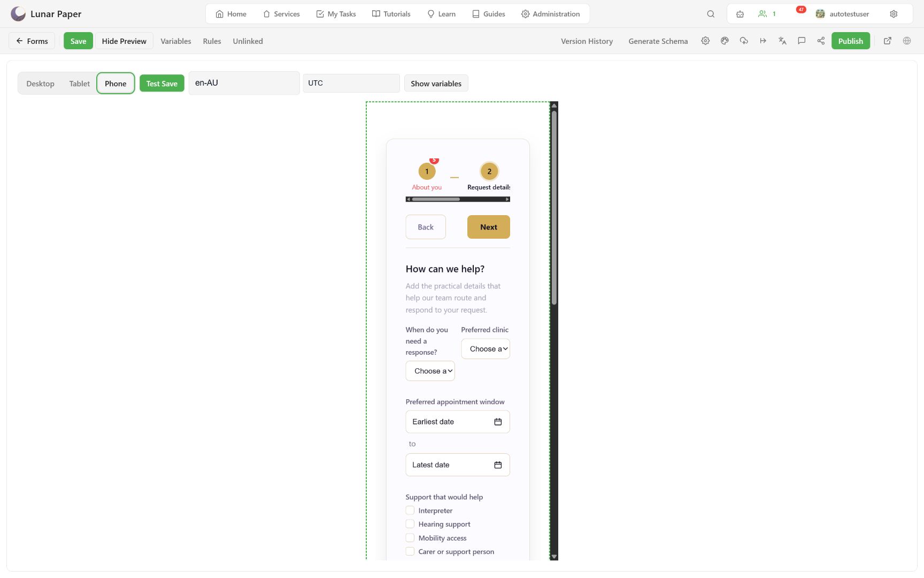Click the gold Next button

pyautogui.click(x=489, y=227)
